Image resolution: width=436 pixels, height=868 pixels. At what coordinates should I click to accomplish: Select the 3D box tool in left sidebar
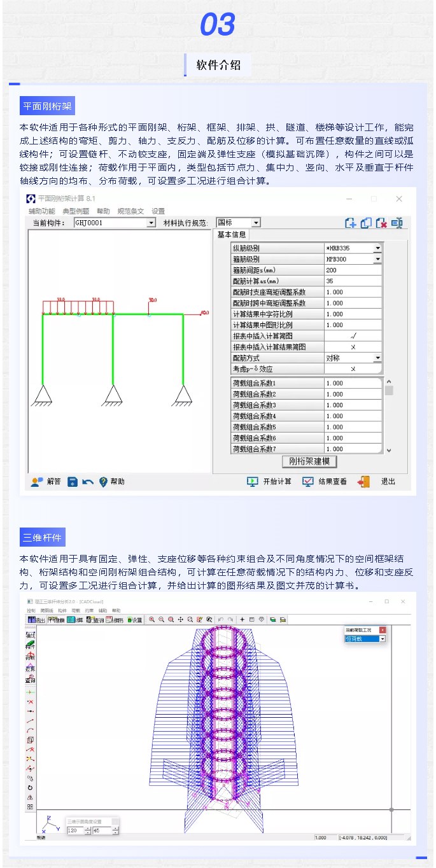click(x=30, y=739)
